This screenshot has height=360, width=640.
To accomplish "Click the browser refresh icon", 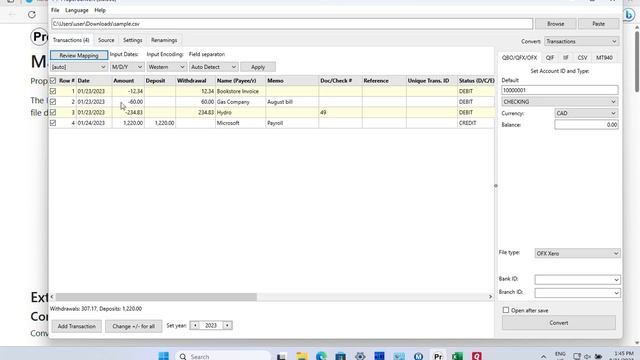I will 32,15.
